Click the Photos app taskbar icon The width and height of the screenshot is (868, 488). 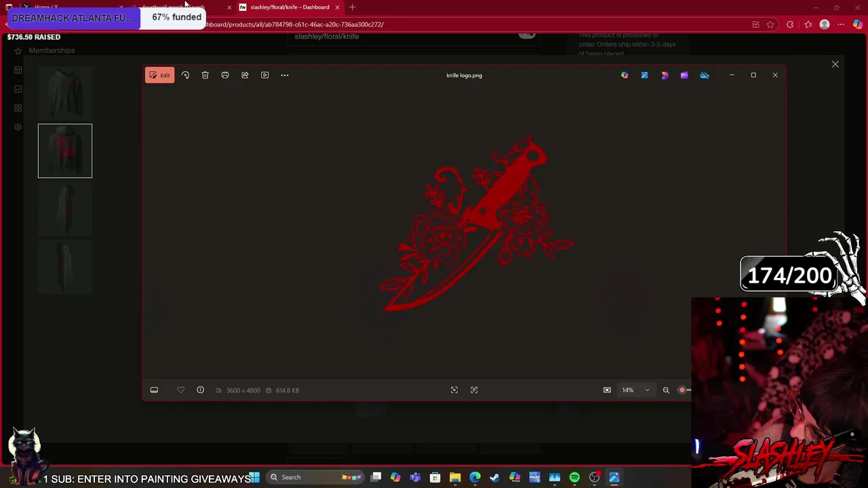click(x=614, y=477)
